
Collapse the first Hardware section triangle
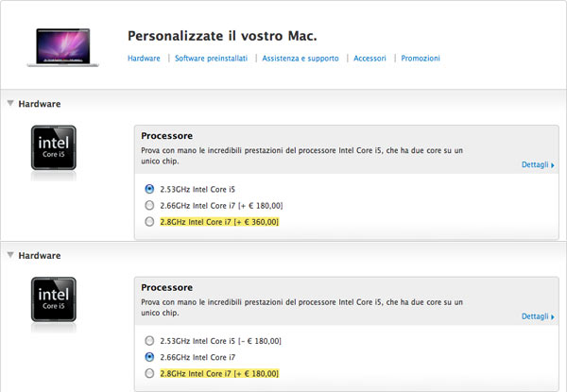[9, 103]
